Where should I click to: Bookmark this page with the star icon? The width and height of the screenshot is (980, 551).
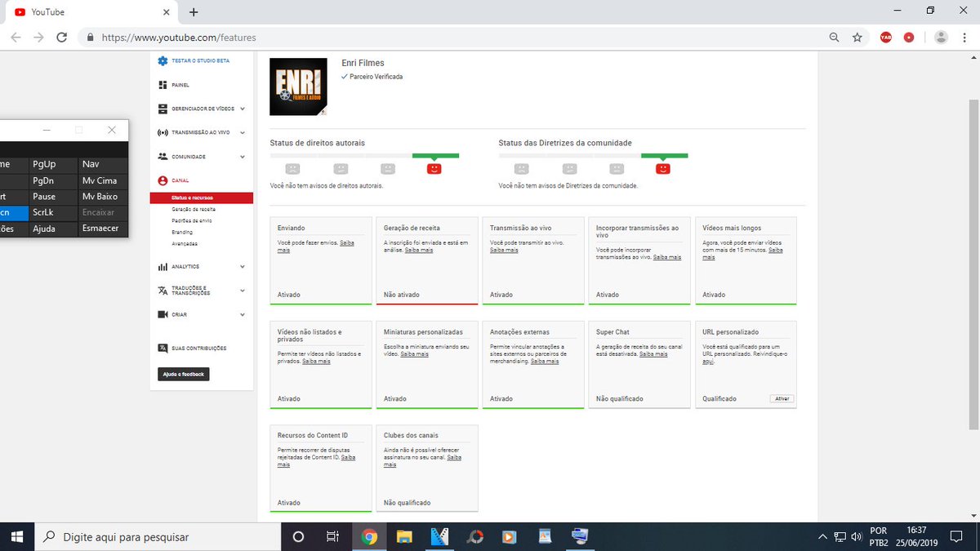point(857,38)
